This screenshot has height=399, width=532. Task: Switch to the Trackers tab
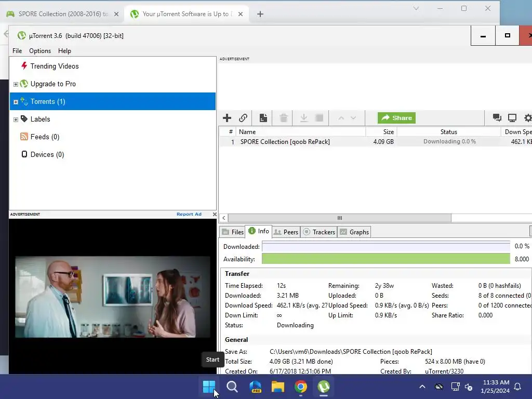point(319,232)
